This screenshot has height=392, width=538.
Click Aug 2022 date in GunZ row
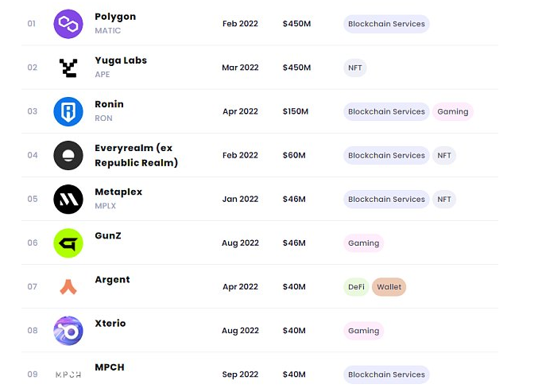[240, 243]
